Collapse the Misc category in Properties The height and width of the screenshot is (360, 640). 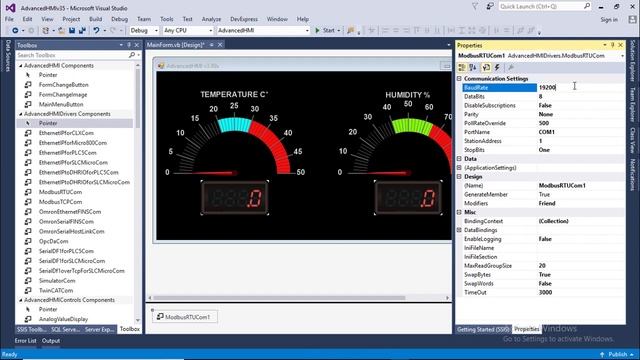pyautogui.click(x=459, y=212)
